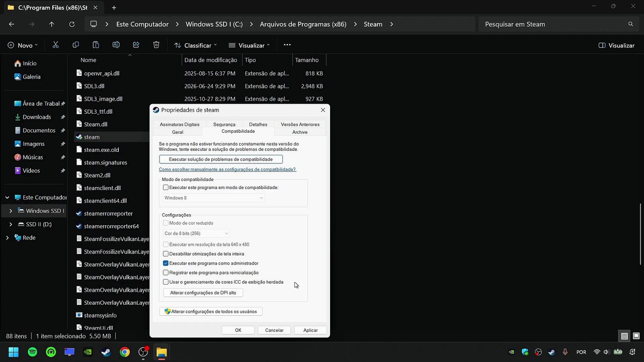Click Arquivos de Programas (x86) breadcrumb
Viewport: 644px width, 362px height.
click(303, 24)
